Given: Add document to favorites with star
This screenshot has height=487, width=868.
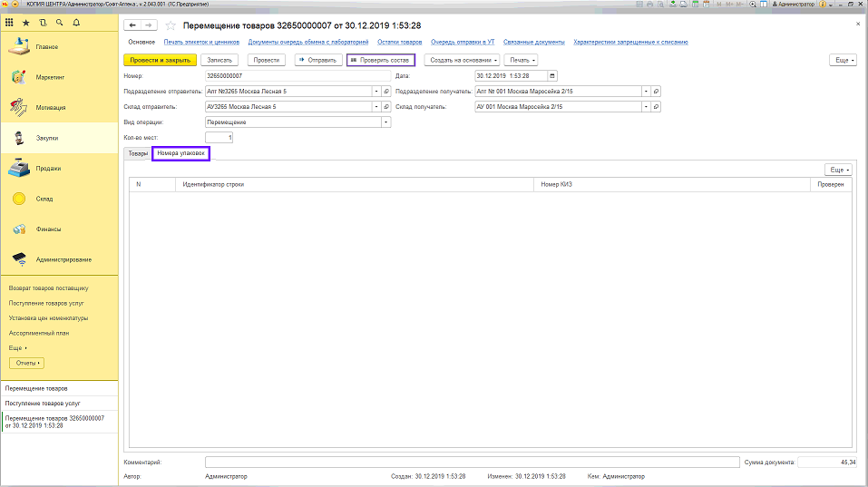Looking at the screenshot, I should (x=172, y=24).
